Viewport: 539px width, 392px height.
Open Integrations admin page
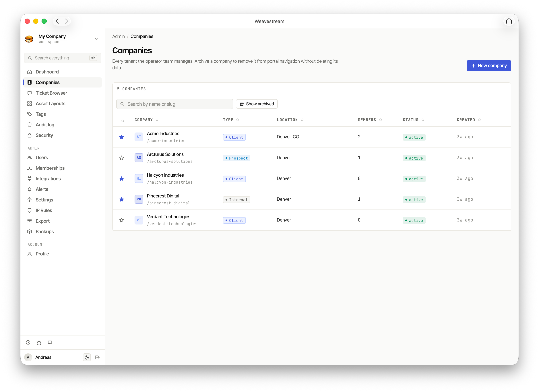pyautogui.click(x=63, y=179)
